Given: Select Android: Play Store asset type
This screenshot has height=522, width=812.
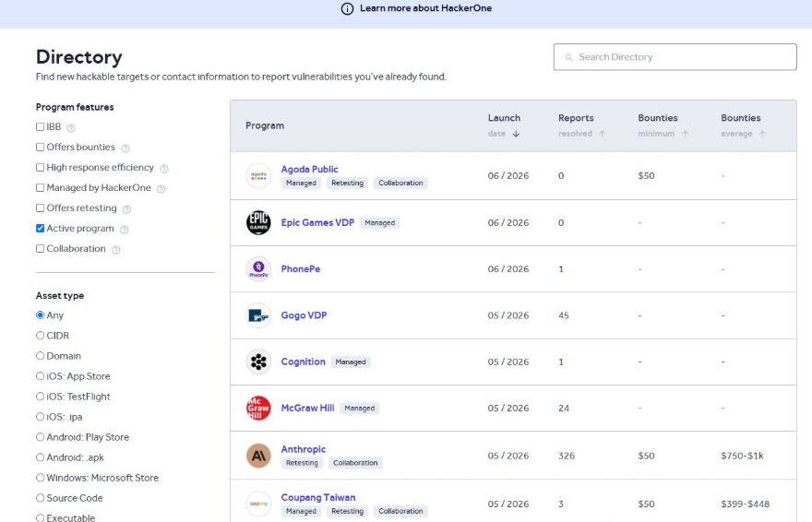Looking at the screenshot, I should point(40,437).
